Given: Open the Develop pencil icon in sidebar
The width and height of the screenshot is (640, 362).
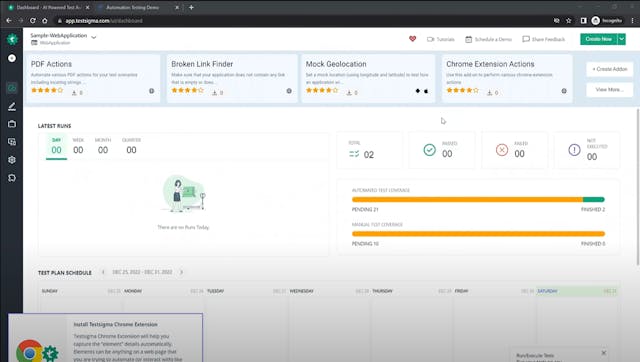Looking at the screenshot, I should [x=12, y=107].
